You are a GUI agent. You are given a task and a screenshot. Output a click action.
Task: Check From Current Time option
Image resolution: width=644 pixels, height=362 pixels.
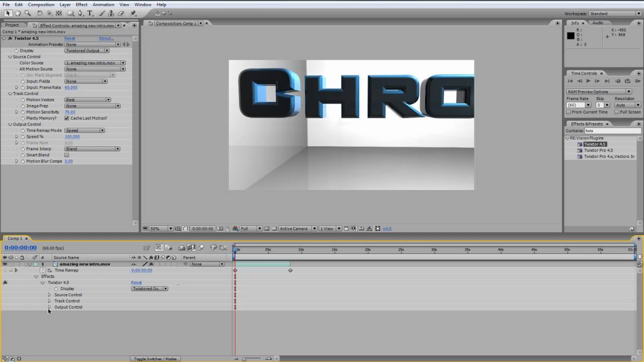click(569, 112)
